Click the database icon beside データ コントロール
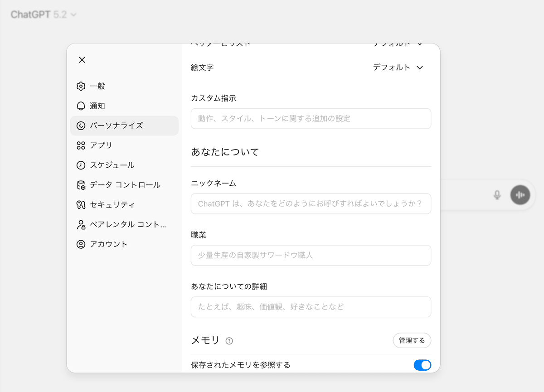544x392 pixels. (81, 185)
